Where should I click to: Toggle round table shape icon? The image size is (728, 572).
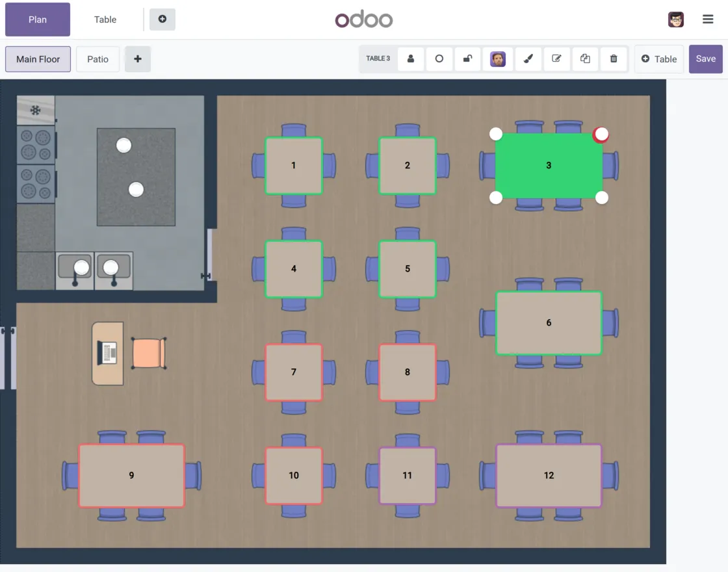[439, 59]
